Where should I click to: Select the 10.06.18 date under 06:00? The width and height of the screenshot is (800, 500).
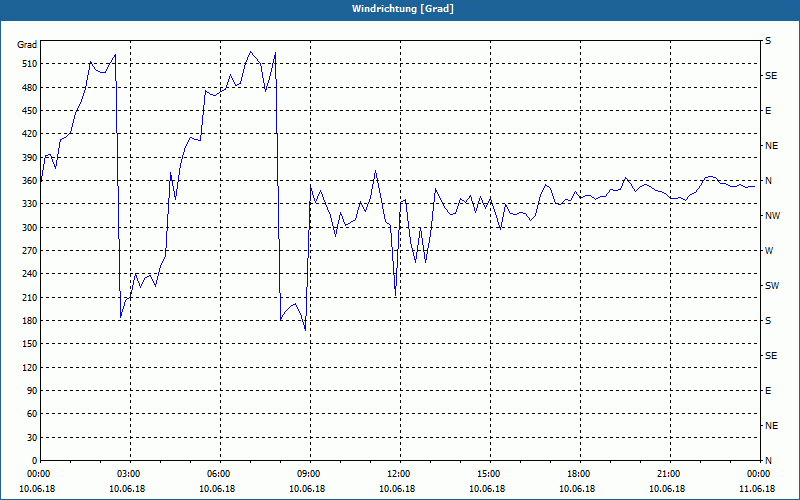[217, 489]
